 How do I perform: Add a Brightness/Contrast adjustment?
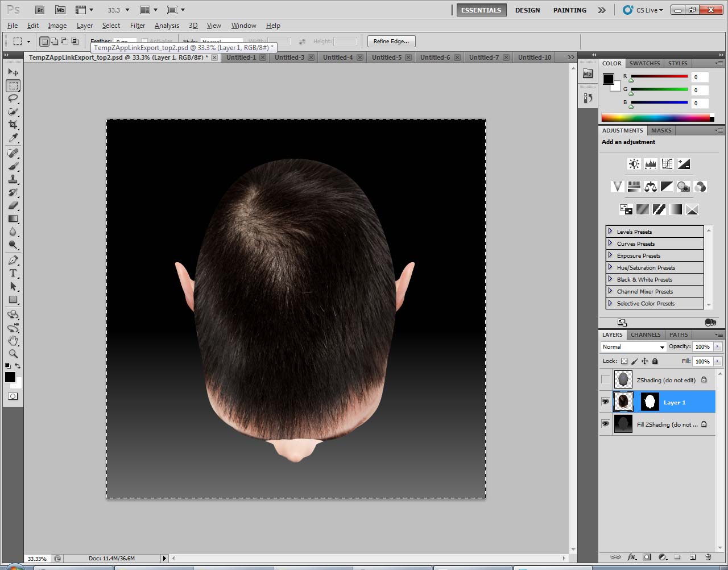(634, 164)
